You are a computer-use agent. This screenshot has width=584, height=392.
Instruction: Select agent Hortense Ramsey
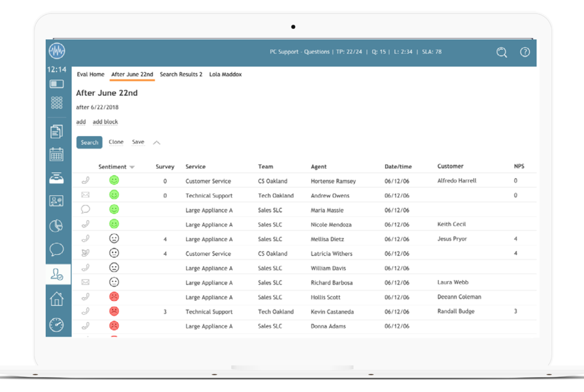click(333, 181)
